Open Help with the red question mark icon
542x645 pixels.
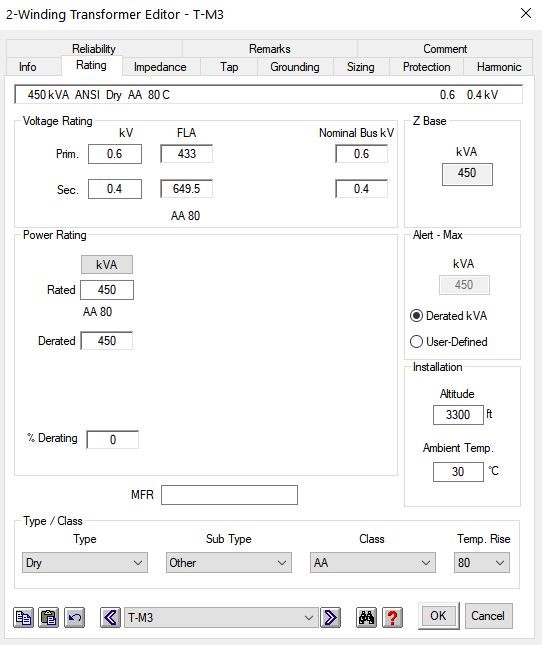point(392,617)
